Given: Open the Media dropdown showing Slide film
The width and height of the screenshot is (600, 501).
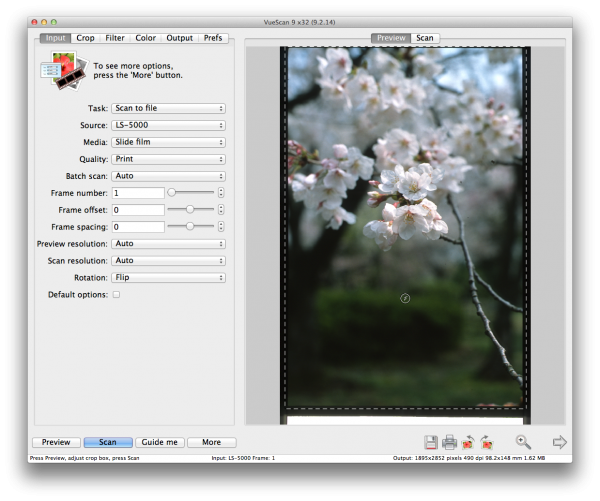Looking at the screenshot, I should coord(168,142).
